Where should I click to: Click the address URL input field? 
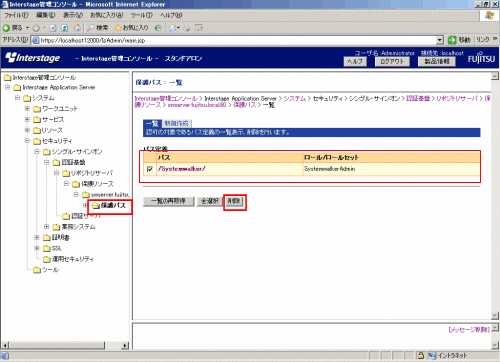pos(238,40)
